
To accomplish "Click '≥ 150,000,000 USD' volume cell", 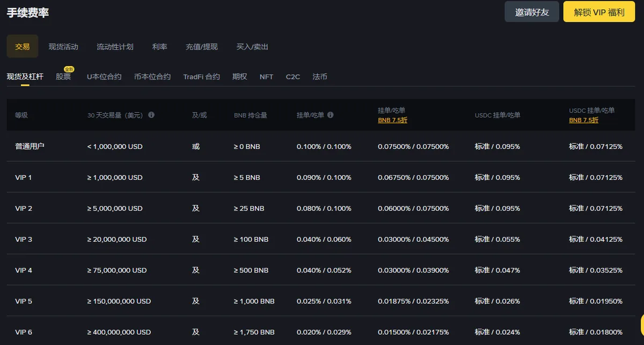I will click(x=119, y=301).
